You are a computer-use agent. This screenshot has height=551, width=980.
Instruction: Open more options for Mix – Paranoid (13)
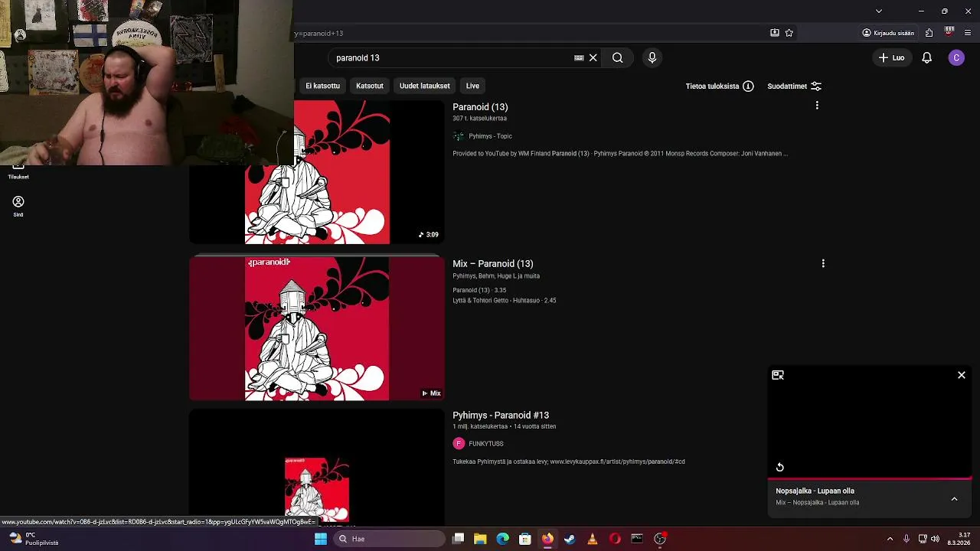point(823,263)
